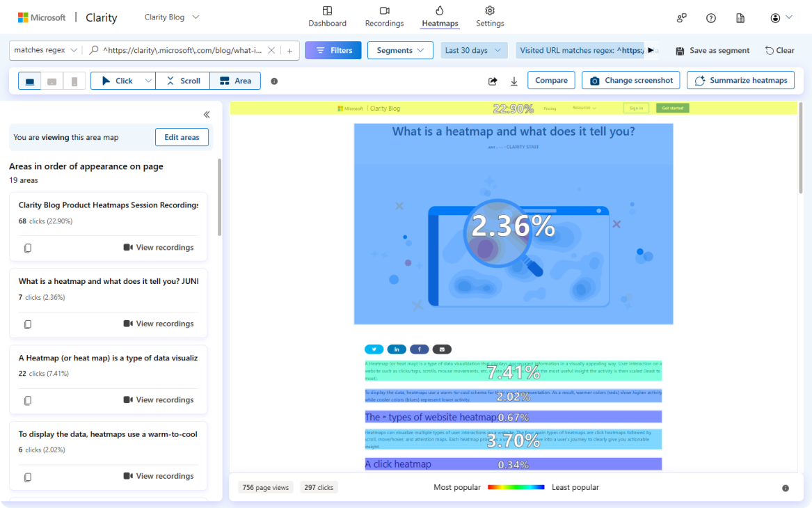The height and width of the screenshot is (508, 812).
Task: Switch to mobile device view
Action: click(74, 81)
